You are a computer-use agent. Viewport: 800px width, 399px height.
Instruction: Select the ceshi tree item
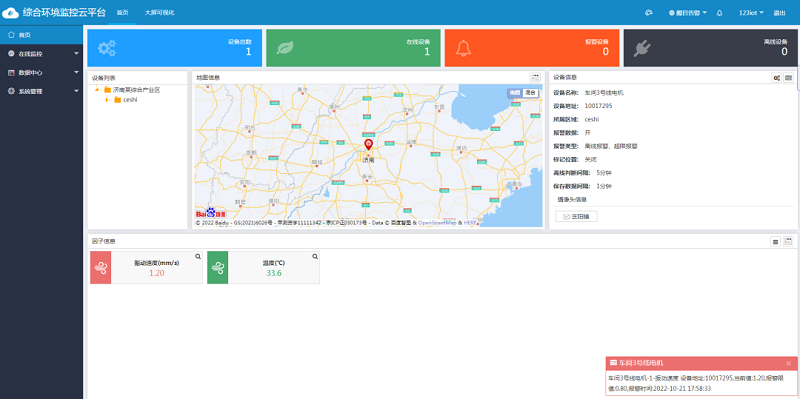click(x=130, y=99)
